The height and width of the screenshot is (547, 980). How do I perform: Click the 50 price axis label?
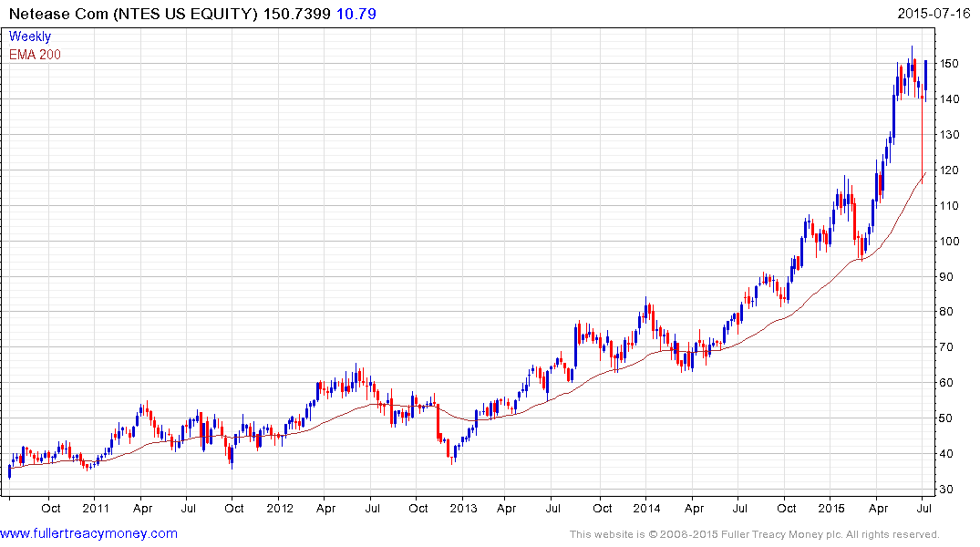[x=946, y=418]
